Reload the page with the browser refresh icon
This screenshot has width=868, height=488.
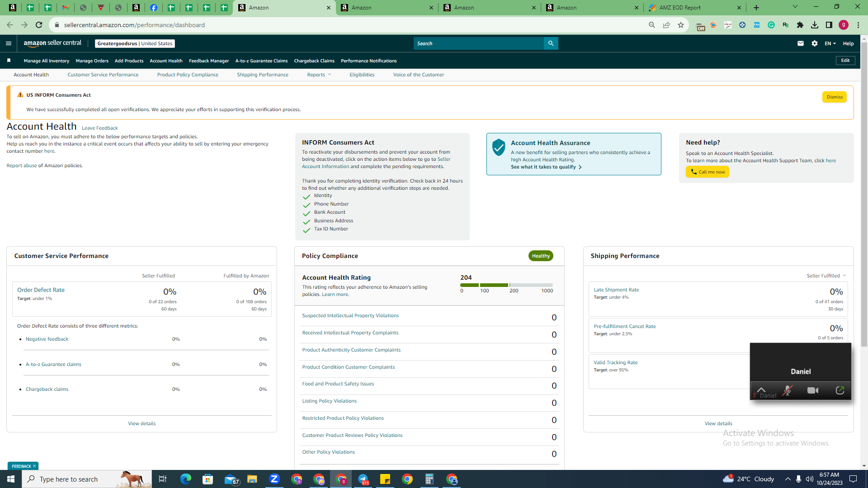click(x=39, y=25)
